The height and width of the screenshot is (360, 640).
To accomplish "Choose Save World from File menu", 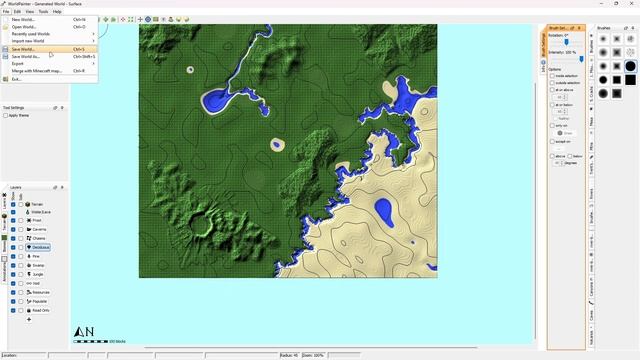I will click(x=49, y=49).
